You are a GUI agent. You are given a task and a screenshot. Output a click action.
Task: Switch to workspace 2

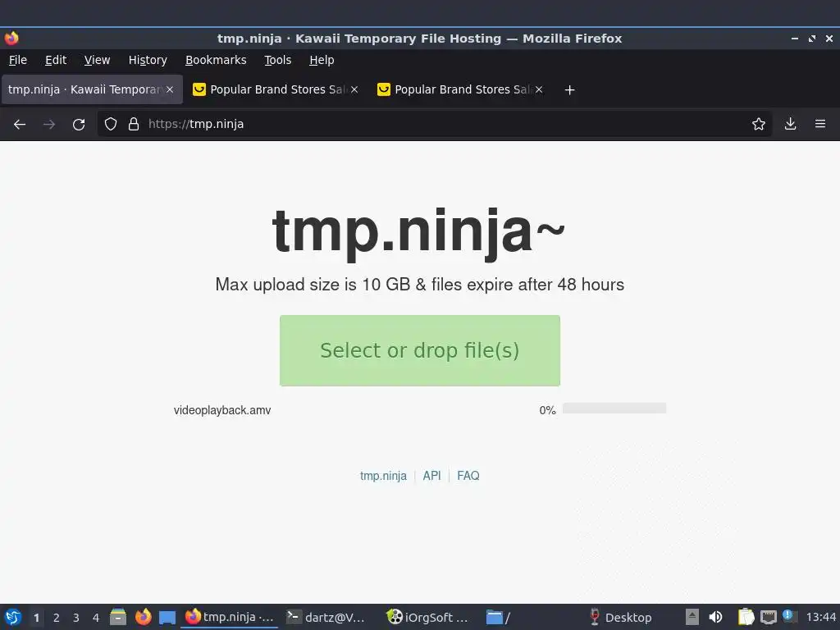click(x=57, y=618)
